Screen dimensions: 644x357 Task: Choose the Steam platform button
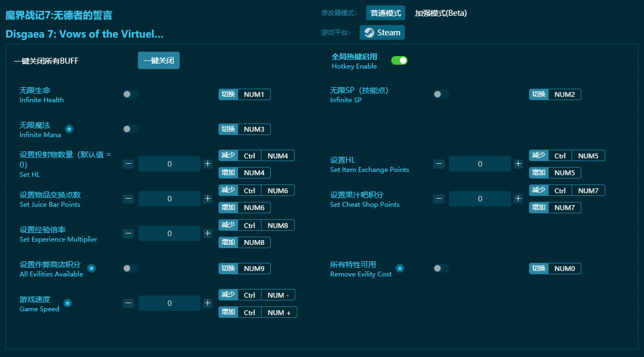382,33
